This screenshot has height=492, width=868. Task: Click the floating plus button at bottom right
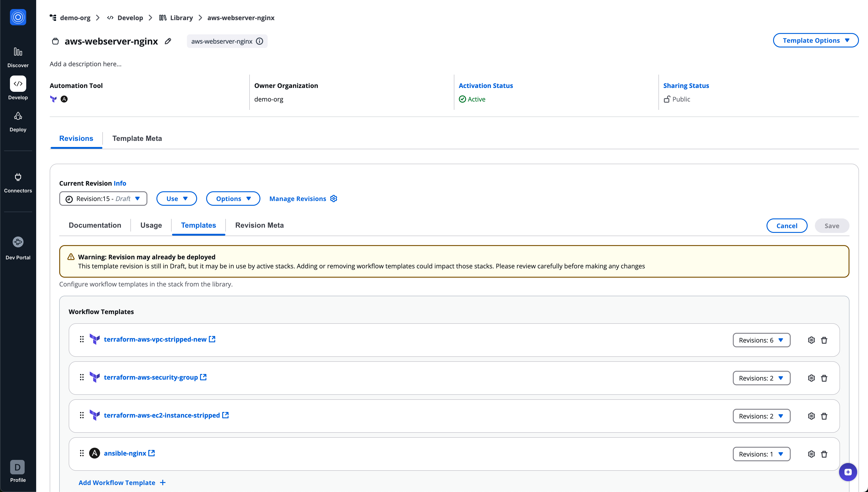[x=848, y=472]
